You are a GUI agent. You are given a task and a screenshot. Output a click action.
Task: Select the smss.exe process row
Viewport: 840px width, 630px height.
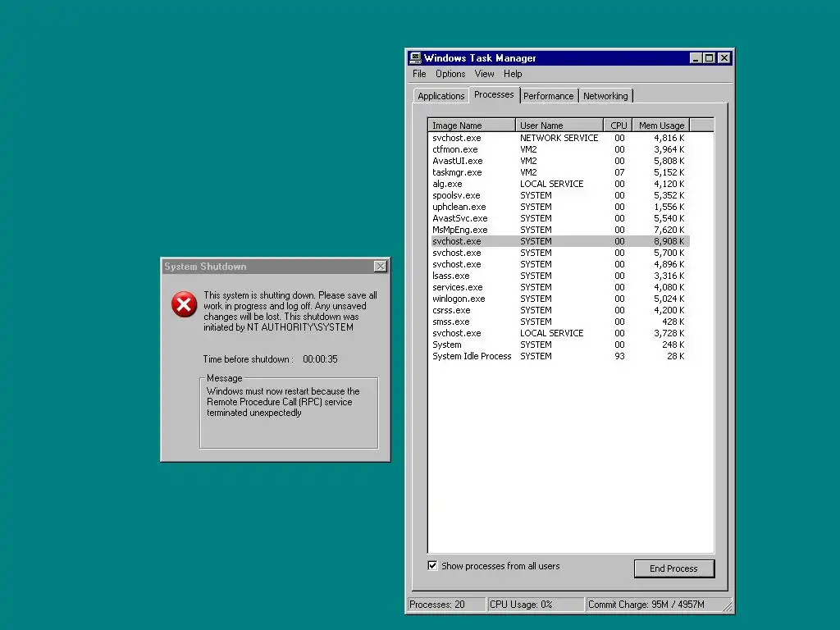[x=559, y=322]
